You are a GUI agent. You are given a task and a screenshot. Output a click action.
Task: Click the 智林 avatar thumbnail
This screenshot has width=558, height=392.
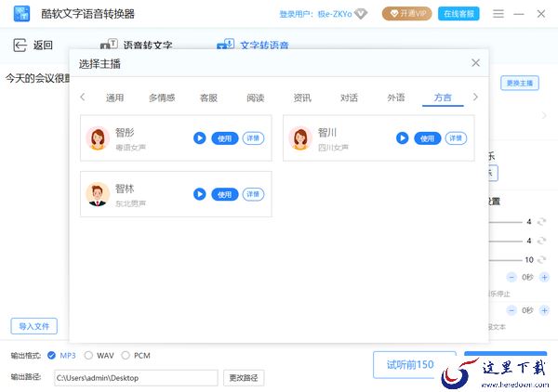(x=98, y=194)
